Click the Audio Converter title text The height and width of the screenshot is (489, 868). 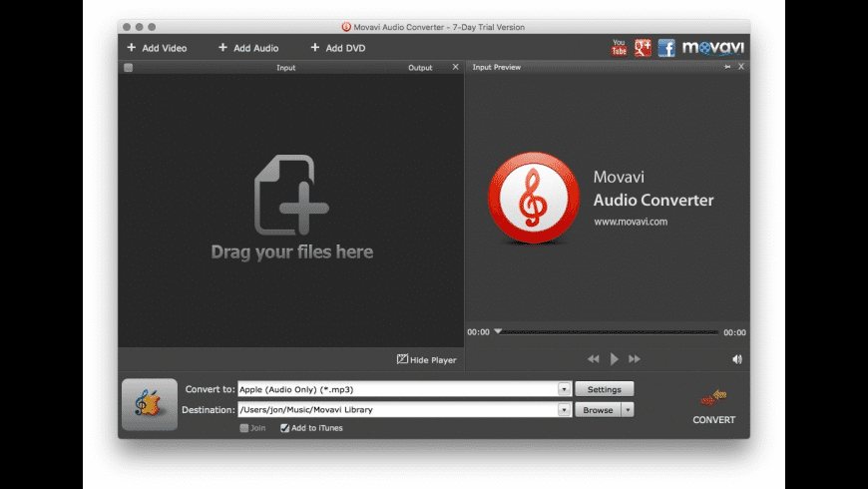coord(653,200)
